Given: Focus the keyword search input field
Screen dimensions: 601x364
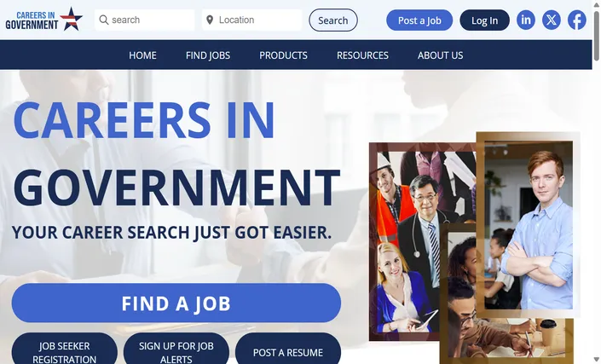Looking at the screenshot, I should point(145,20).
